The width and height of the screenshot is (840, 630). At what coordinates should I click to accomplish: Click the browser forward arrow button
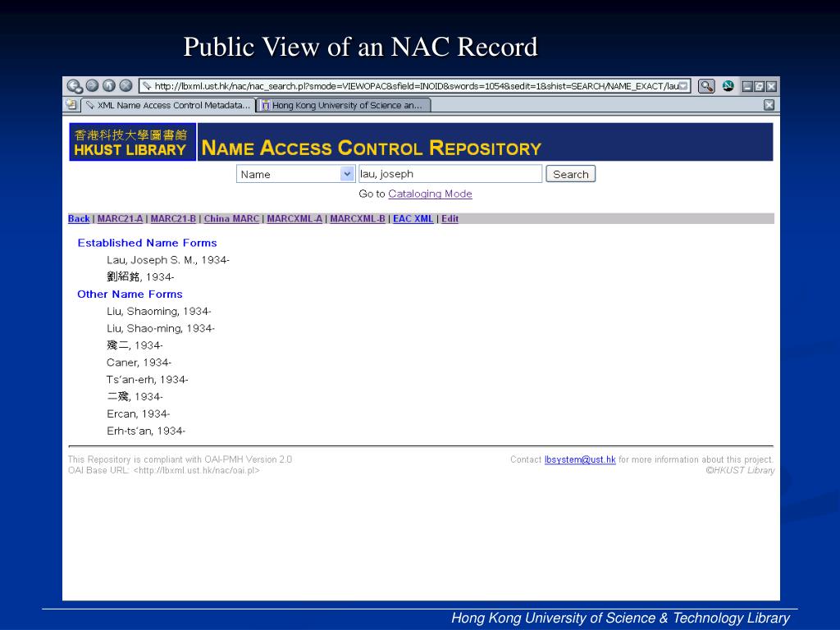[92, 85]
